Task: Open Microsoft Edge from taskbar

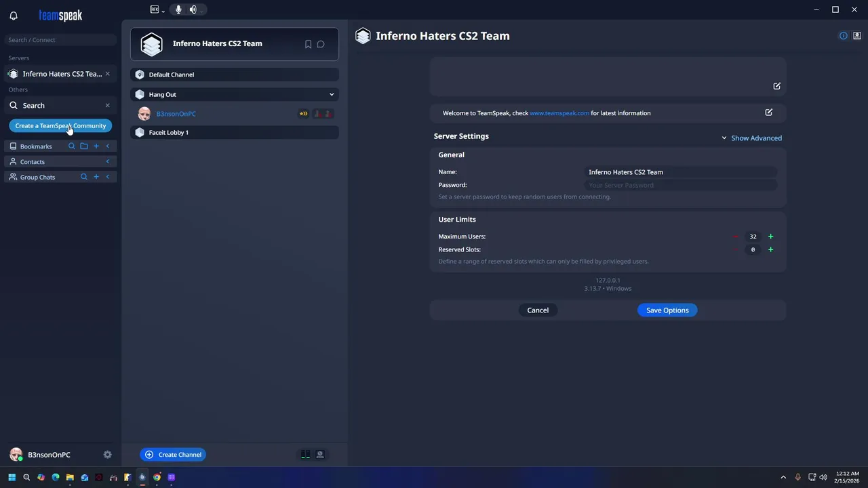Action: pos(56,477)
